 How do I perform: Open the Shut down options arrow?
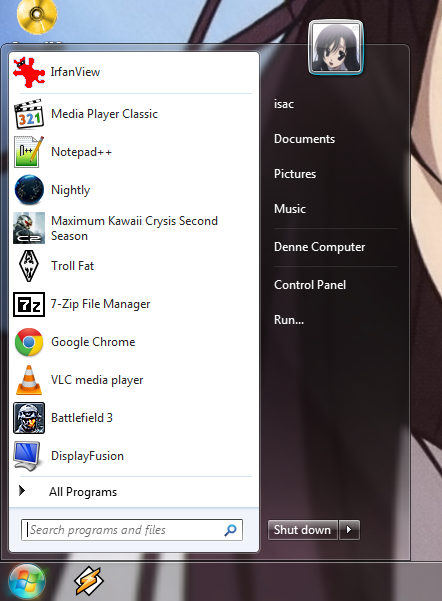tap(349, 530)
